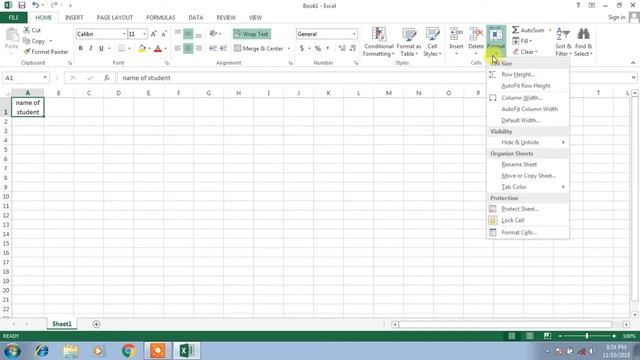Click the Paste clipboard icon

pos(12,36)
